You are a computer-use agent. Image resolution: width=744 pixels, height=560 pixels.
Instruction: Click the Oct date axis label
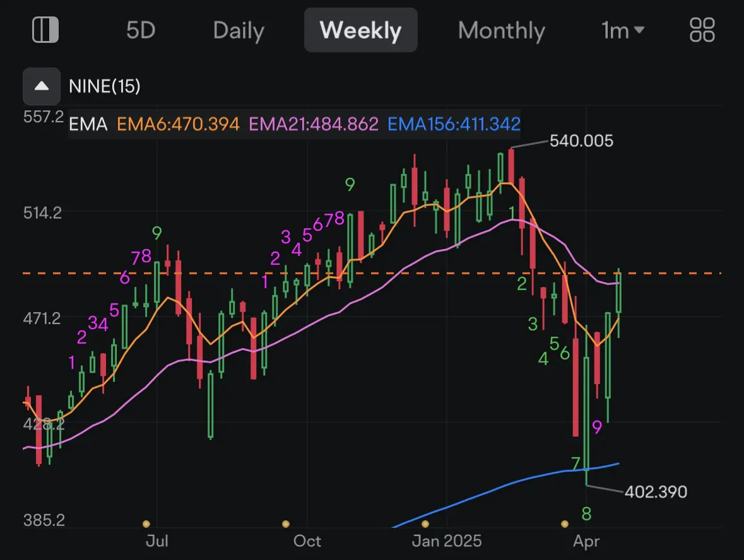click(x=307, y=541)
